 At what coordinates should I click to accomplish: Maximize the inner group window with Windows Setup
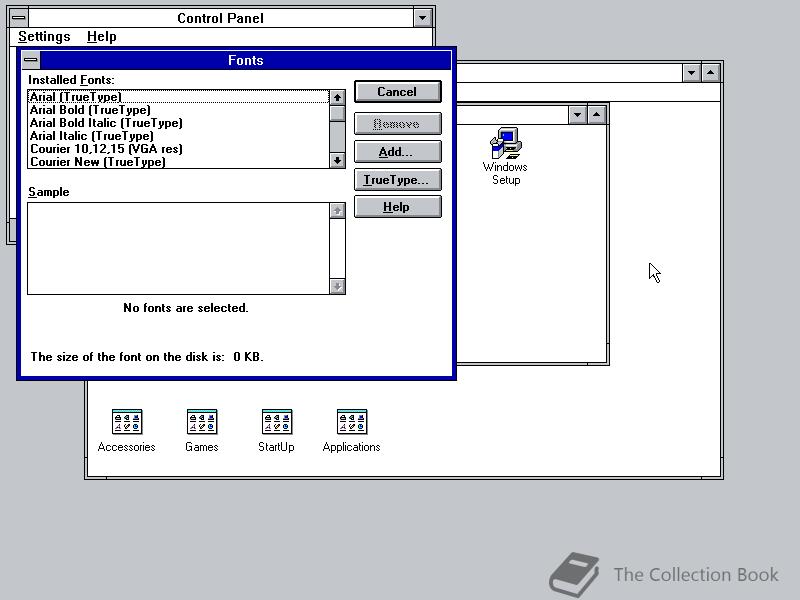(x=596, y=115)
